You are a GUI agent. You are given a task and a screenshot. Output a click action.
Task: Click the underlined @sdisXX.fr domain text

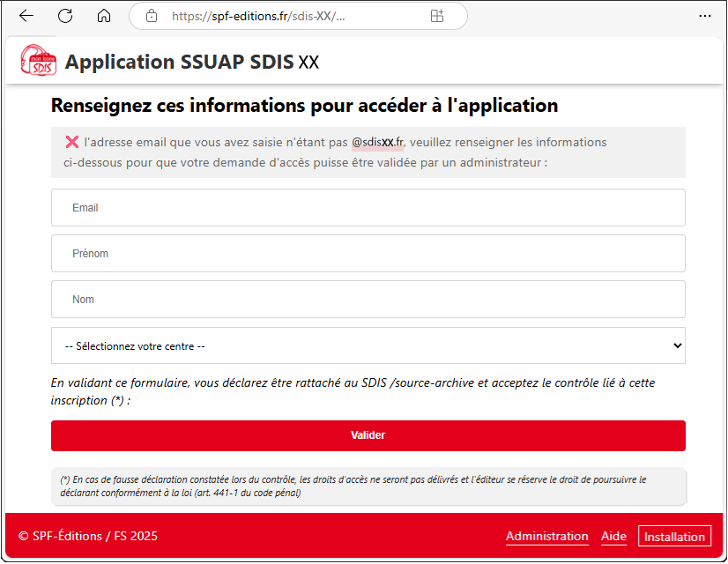(377, 142)
